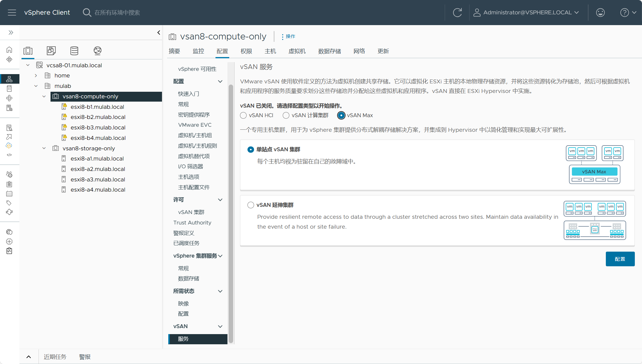Viewport: 642px width, 364px height.
Task: Open Tags sidebar icon
Action: point(9,203)
